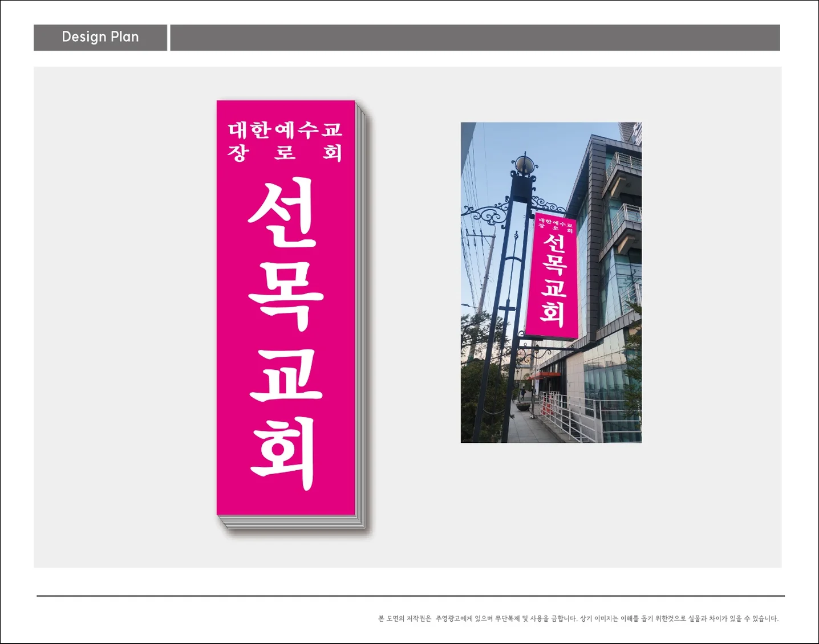819x644 pixels.
Task: Click large "목" character on the banner
Action: pos(286,296)
